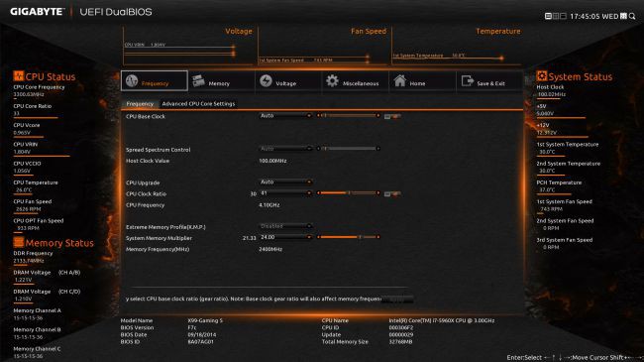Expand the CPU Base Clock Auto dropdown
The height and width of the screenshot is (362, 644).
[x=286, y=116]
